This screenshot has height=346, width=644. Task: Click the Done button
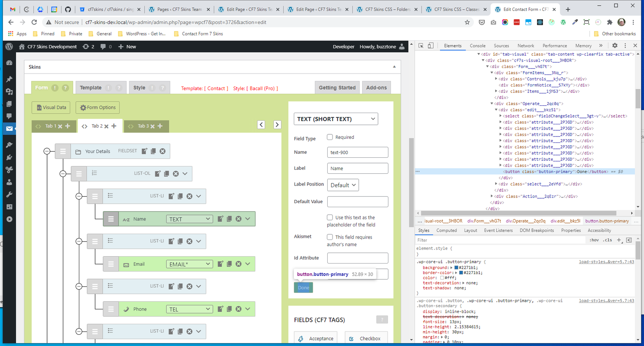click(x=303, y=288)
